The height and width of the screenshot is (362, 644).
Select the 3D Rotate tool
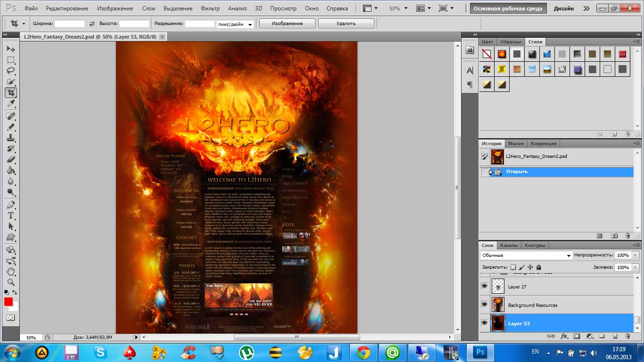pyautogui.click(x=11, y=250)
